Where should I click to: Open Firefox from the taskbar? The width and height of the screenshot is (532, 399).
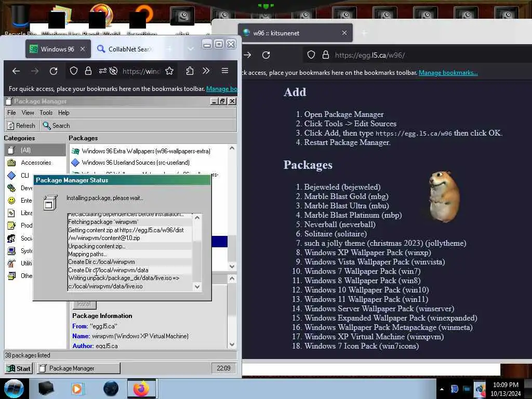[x=141, y=389]
